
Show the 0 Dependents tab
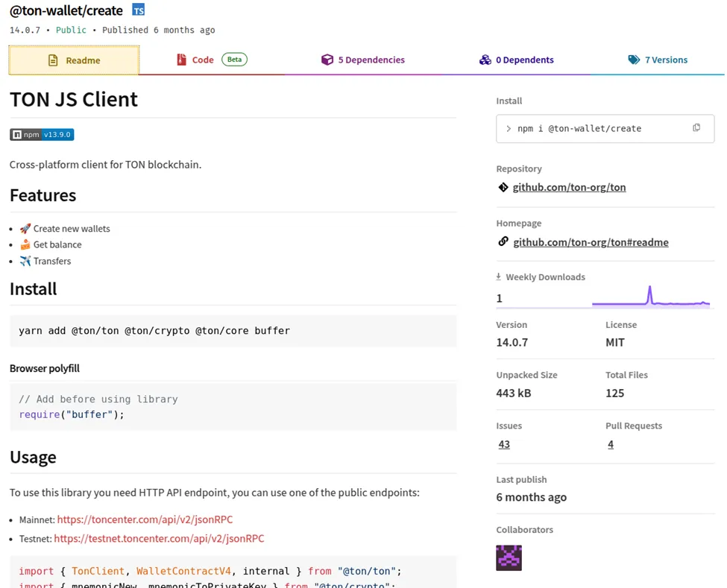tap(516, 60)
